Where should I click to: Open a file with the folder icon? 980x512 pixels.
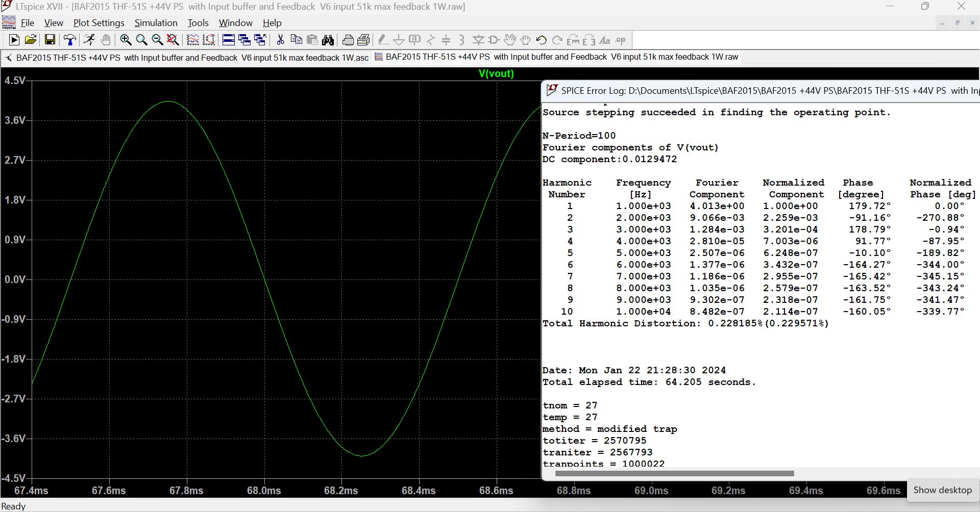[31, 40]
